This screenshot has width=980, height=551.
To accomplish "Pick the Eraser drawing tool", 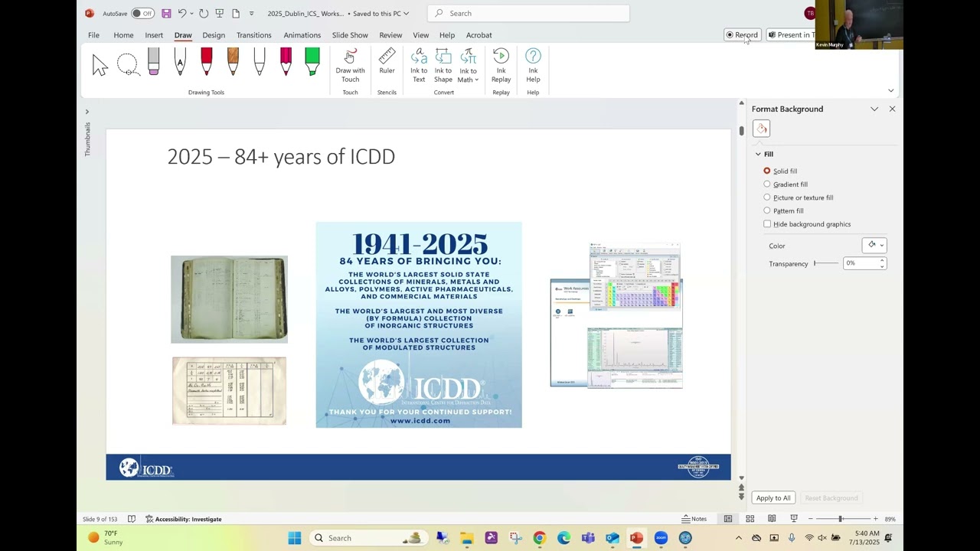I will tap(154, 62).
